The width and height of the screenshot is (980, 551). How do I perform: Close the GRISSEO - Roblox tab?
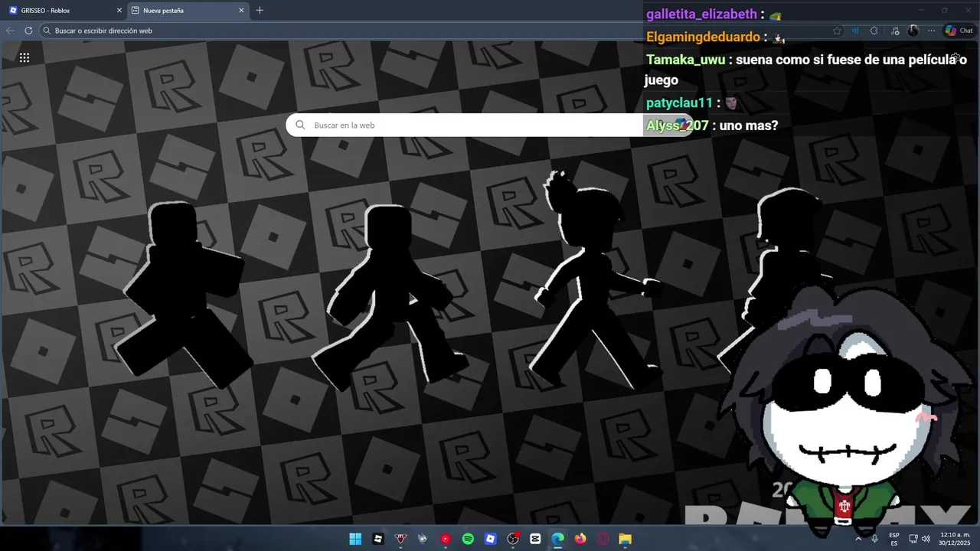click(119, 11)
